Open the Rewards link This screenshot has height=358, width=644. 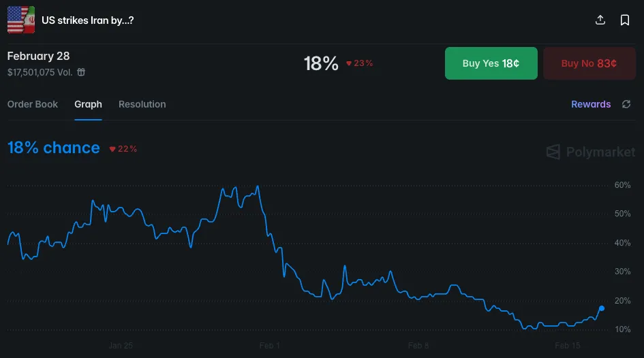click(x=591, y=104)
